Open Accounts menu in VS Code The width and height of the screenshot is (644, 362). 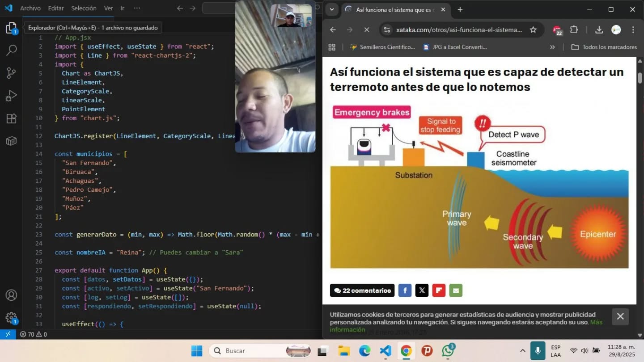coord(11,295)
